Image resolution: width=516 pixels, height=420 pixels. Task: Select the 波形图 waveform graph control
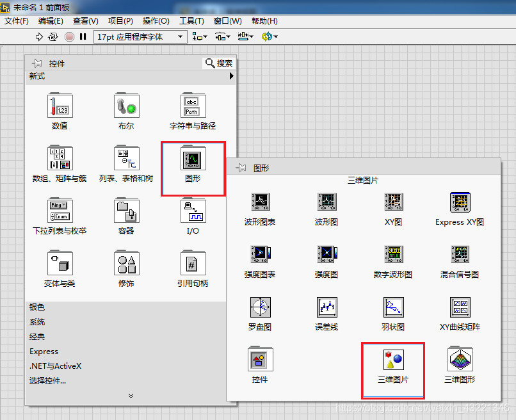tap(327, 202)
